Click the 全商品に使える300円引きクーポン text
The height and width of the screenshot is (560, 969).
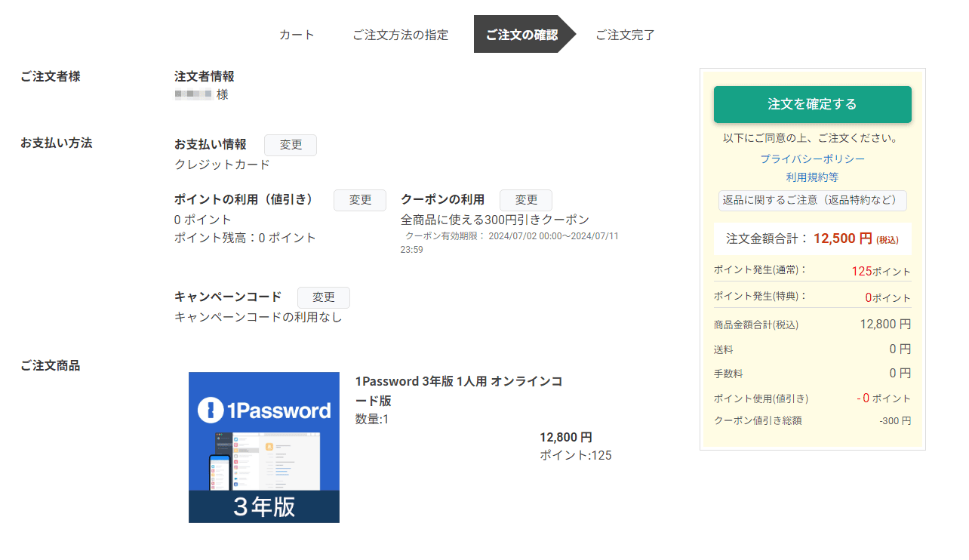[x=495, y=220]
